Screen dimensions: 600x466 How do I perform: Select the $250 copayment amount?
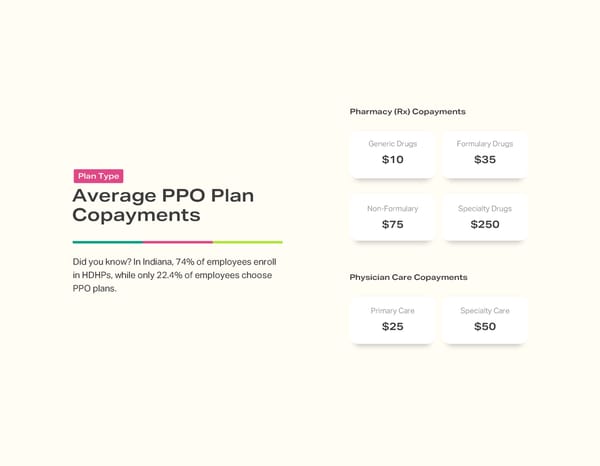pos(485,225)
